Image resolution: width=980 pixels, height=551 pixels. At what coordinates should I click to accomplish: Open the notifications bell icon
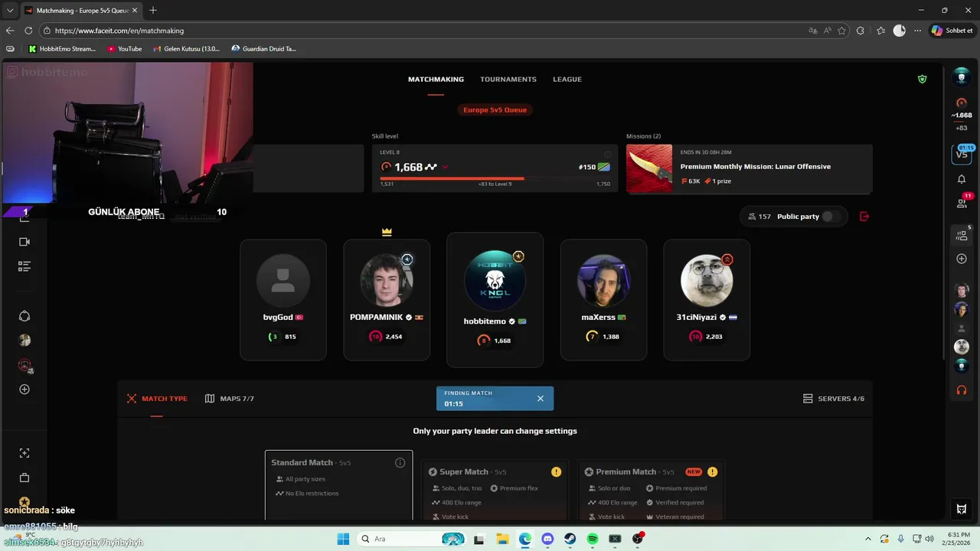click(x=962, y=179)
